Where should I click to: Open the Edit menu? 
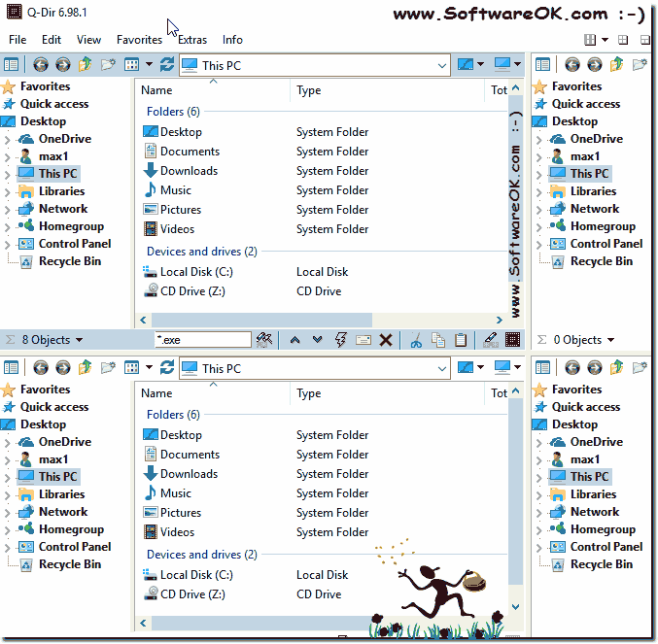52,40
